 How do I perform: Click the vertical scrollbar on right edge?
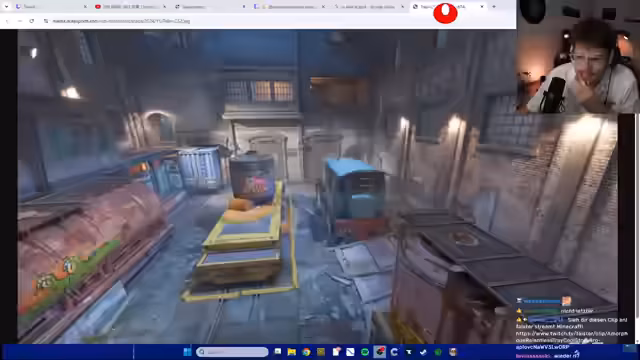pyautogui.click(x=637, y=229)
